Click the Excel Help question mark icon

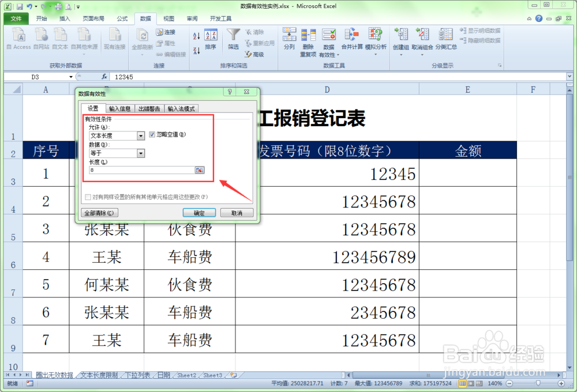[x=539, y=18]
